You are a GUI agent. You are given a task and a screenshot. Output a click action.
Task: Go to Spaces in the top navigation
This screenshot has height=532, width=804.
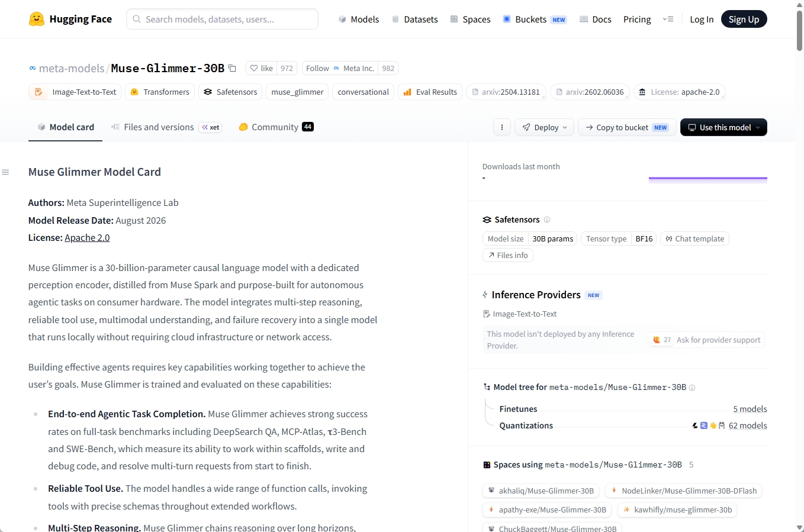(x=470, y=20)
